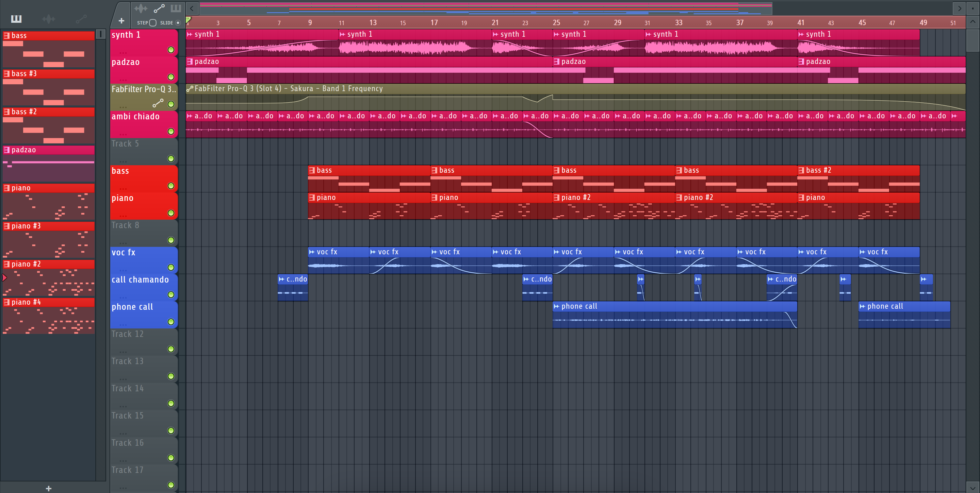This screenshot has width=980, height=493.
Task: Mute the synth 1 track
Action: click(171, 50)
